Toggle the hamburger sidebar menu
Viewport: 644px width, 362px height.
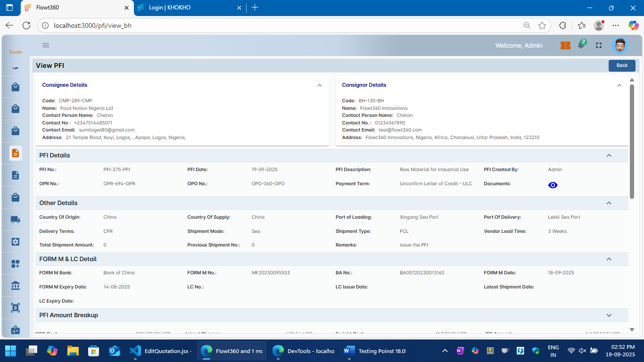click(x=46, y=45)
